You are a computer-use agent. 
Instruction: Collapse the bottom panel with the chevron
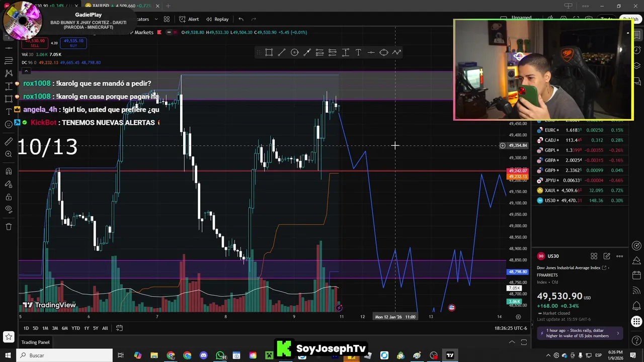point(512,342)
